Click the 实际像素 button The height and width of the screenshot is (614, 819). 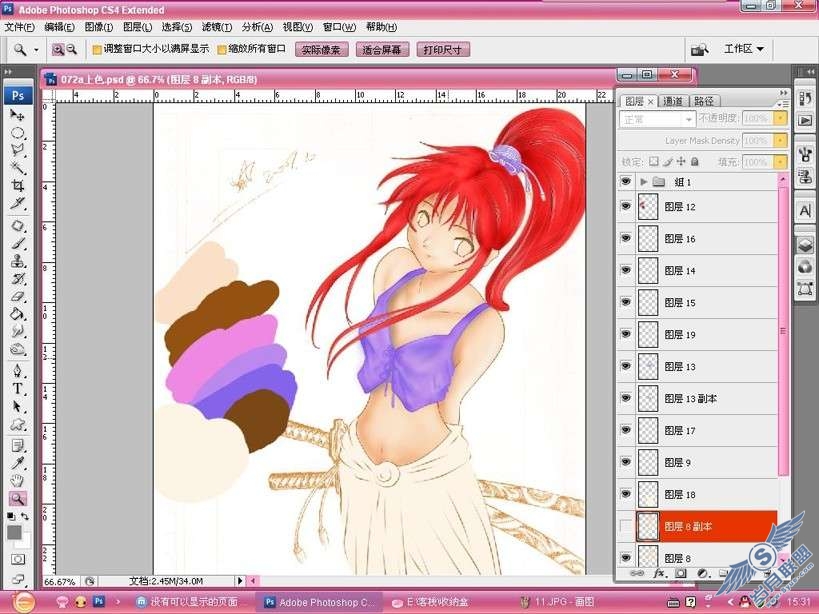click(x=321, y=50)
